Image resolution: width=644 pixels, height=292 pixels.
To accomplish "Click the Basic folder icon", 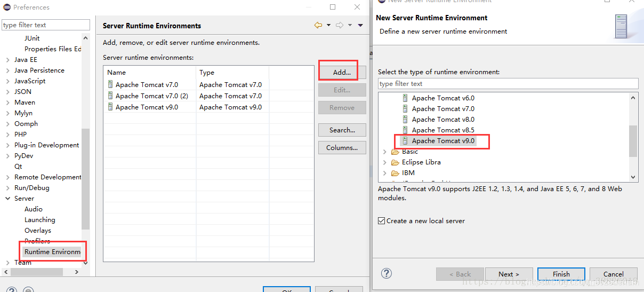I will pos(395,152).
